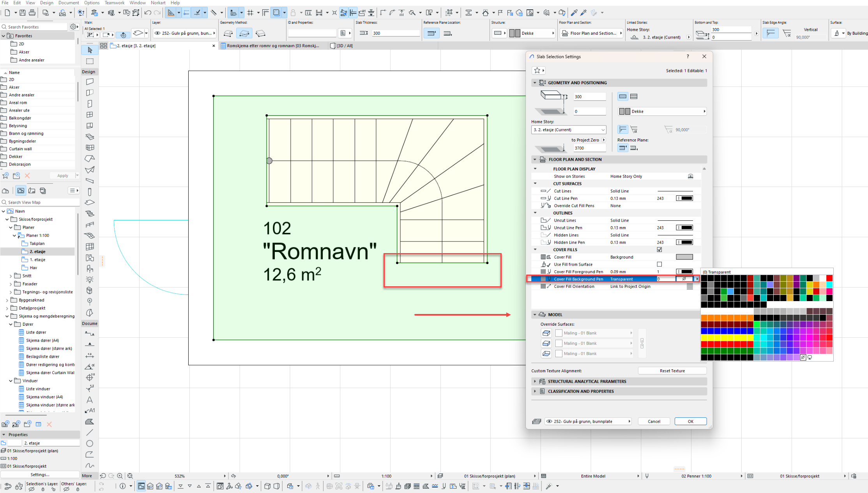Collapse the Geometry and Positioning panel
This screenshot has width=868, height=493.
[535, 83]
